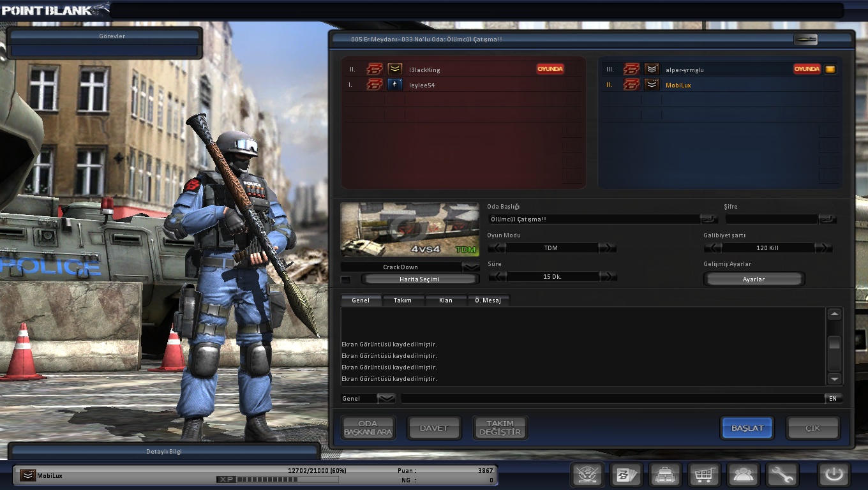Image resolution: width=868 pixels, height=490 pixels.
Task: Expand the Crack Down map dropdown
Action: [471, 267]
